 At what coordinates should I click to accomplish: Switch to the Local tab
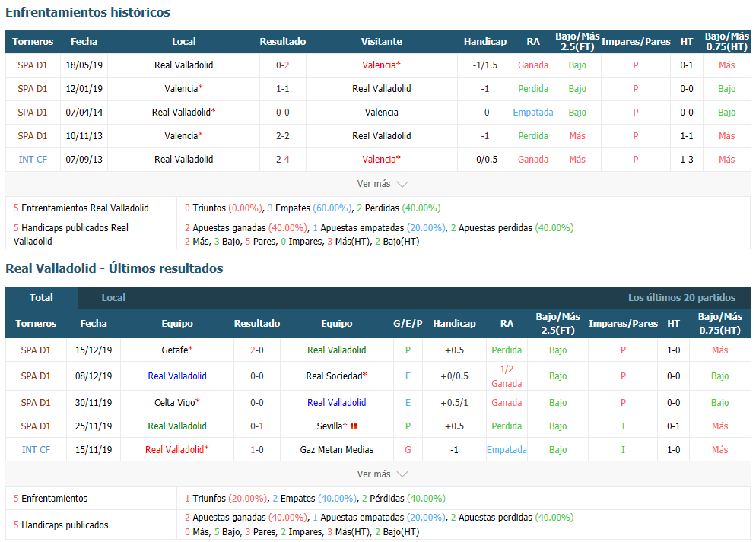pos(113,298)
